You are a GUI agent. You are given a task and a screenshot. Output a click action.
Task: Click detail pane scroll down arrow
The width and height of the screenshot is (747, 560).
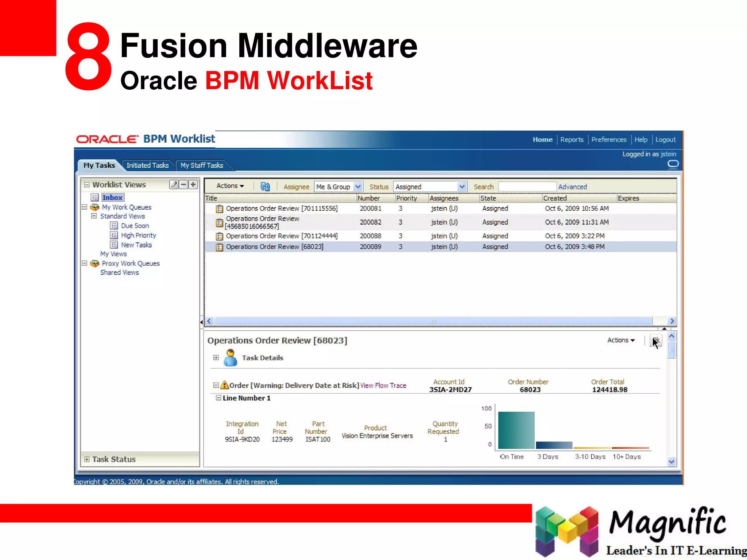point(671,462)
